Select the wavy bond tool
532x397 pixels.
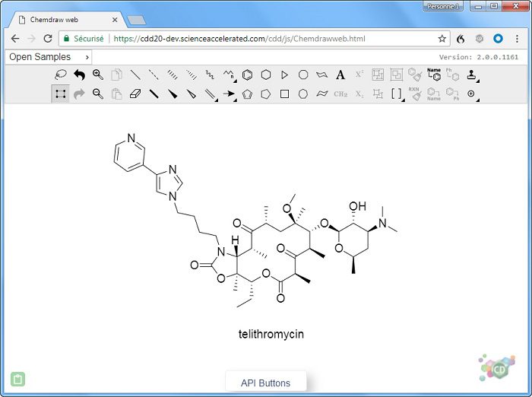[210, 75]
